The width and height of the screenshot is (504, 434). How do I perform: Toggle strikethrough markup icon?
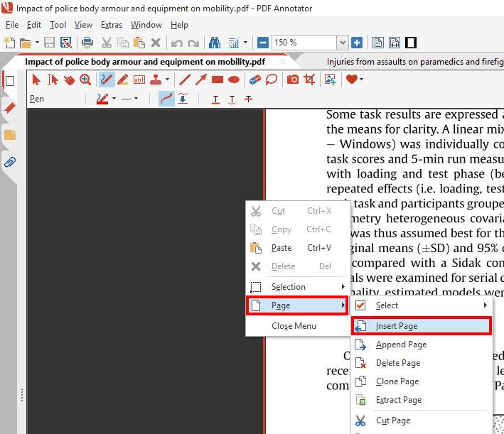249,99
